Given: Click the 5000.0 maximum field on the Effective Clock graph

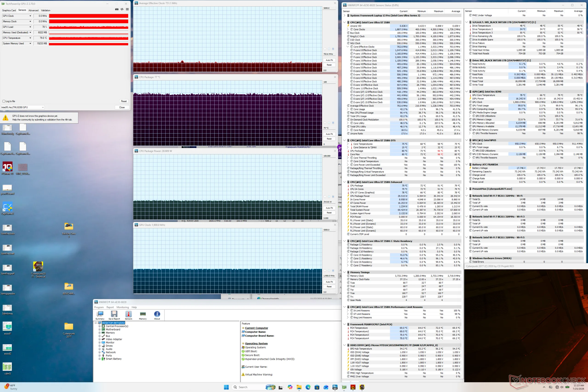Looking at the screenshot, I should pyautogui.click(x=329, y=8).
